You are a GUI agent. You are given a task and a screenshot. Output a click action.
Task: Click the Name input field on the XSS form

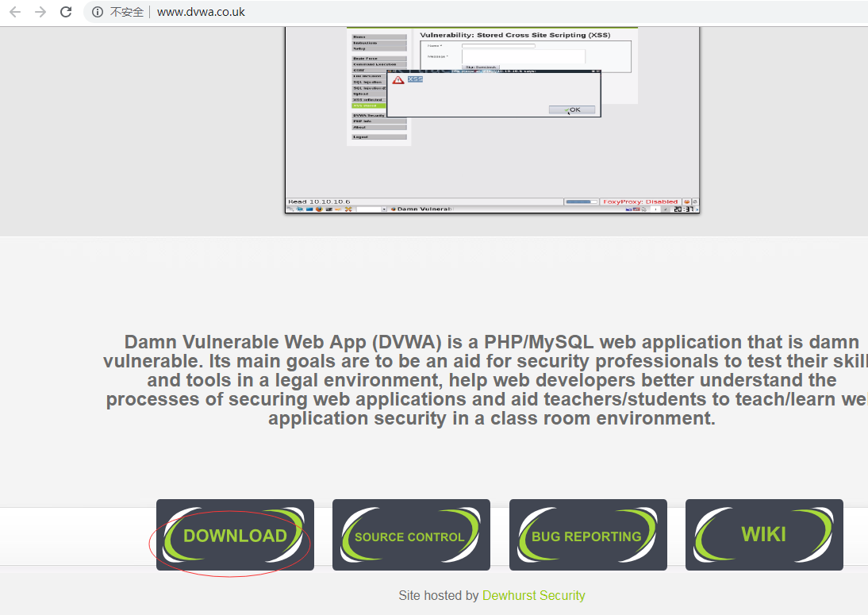(x=498, y=45)
